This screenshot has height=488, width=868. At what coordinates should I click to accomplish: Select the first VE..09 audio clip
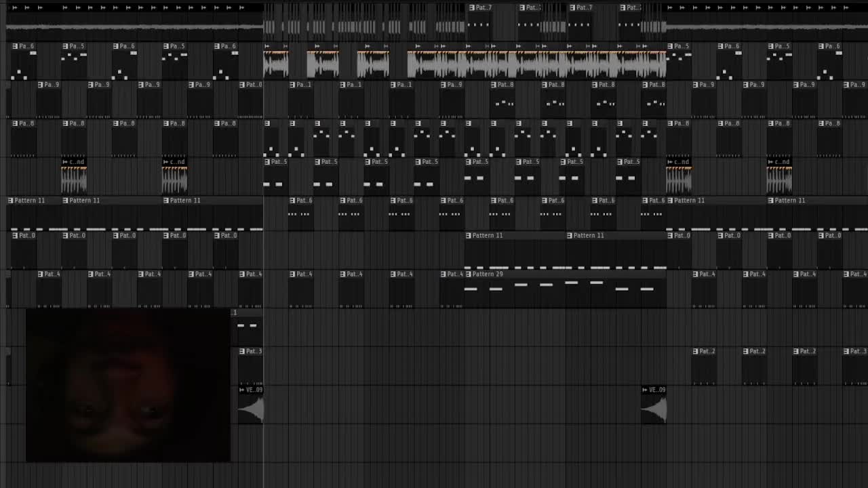[250, 405]
